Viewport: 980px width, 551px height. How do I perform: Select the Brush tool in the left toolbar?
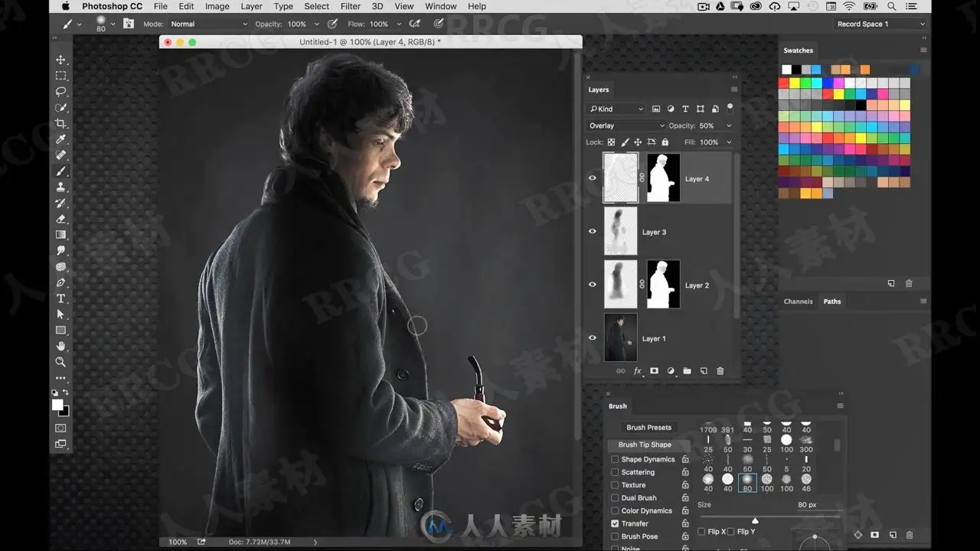(61, 171)
